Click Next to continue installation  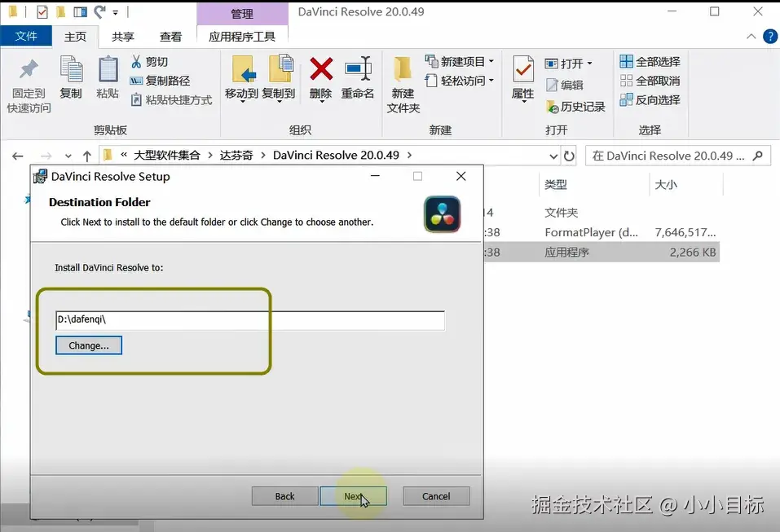click(353, 496)
